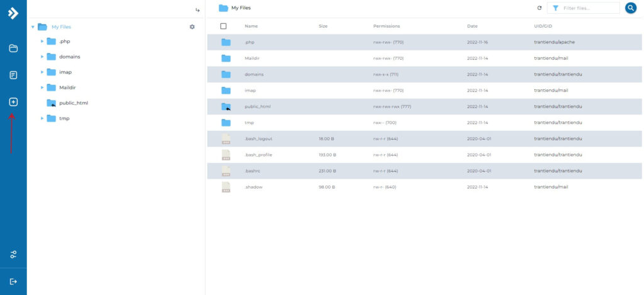Open the settings sliders sidebar icon
644x295 pixels.
click(13, 254)
